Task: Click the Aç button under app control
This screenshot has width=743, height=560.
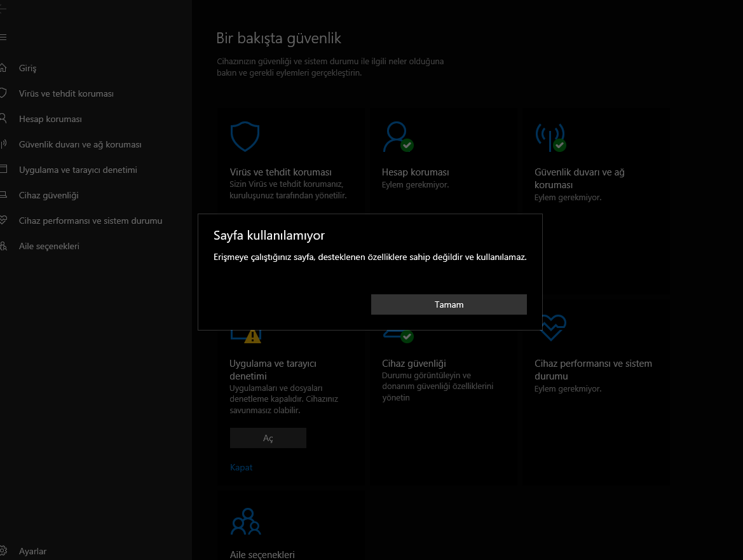Action: [268, 438]
